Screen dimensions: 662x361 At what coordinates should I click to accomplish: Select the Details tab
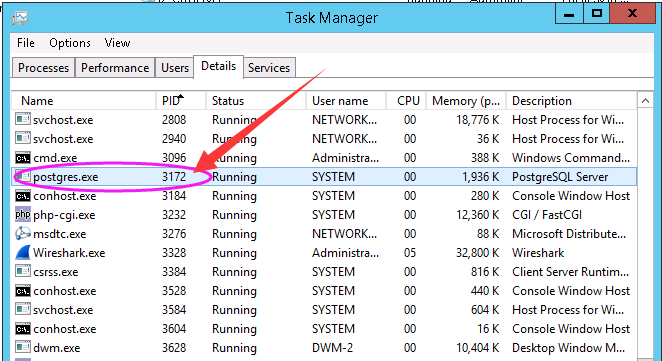pos(218,66)
